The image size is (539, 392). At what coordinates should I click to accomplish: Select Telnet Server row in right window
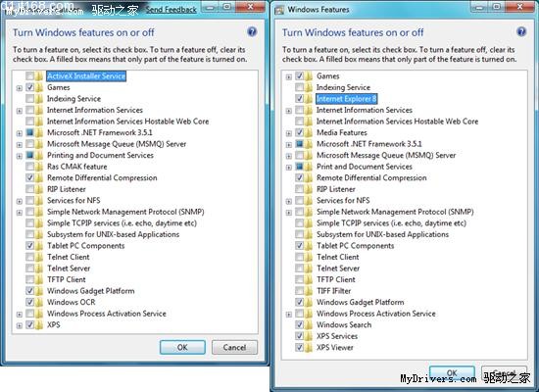point(338,269)
